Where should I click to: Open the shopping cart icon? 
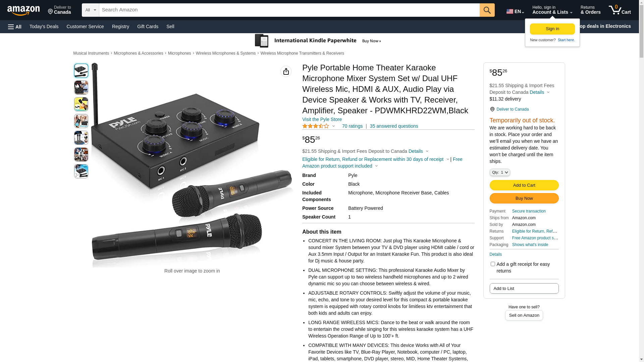(620, 10)
